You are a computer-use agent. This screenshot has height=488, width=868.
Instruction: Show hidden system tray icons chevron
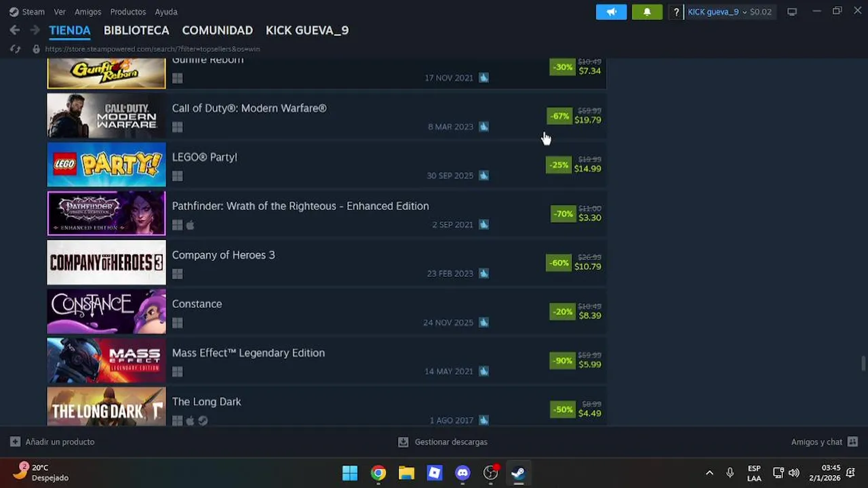pyautogui.click(x=709, y=473)
